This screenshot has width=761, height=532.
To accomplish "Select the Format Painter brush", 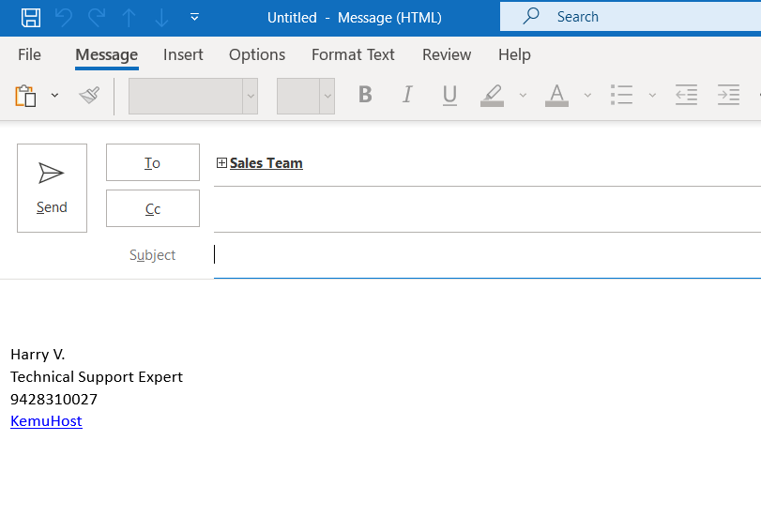I will click(x=89, y=95).
